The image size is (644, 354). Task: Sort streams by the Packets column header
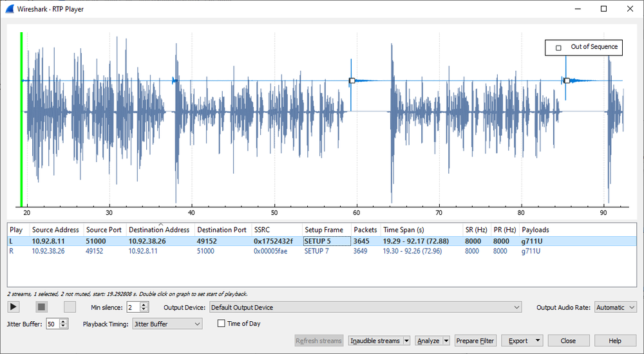point(365,230)
